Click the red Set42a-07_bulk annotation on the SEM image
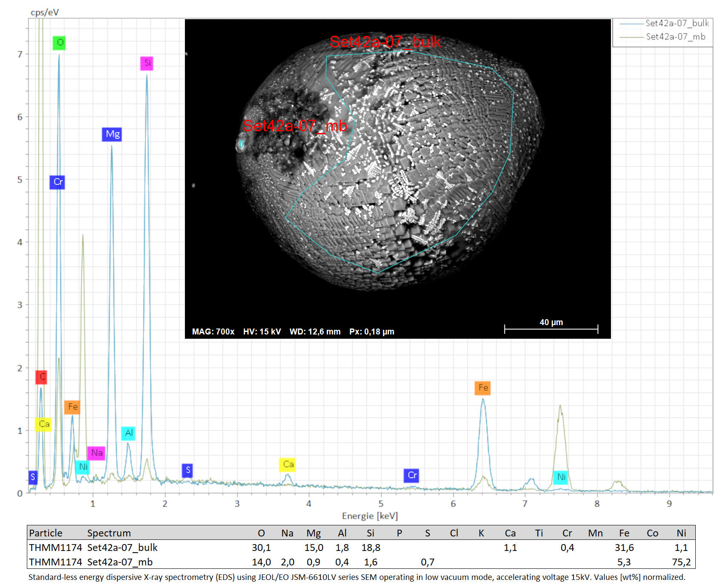Image resolution: width=723 pixels, height=588 pixels. tap(385, 42)
